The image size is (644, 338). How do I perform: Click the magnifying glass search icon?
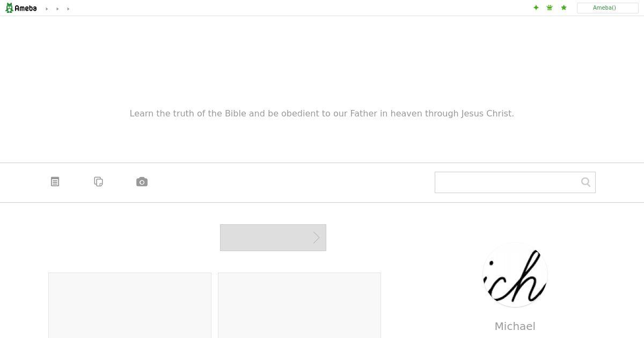coord(586,182)
